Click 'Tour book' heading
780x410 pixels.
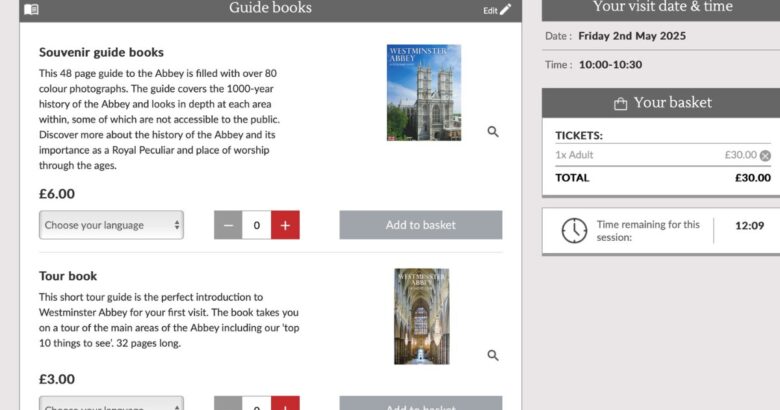(x=68, y=276)
